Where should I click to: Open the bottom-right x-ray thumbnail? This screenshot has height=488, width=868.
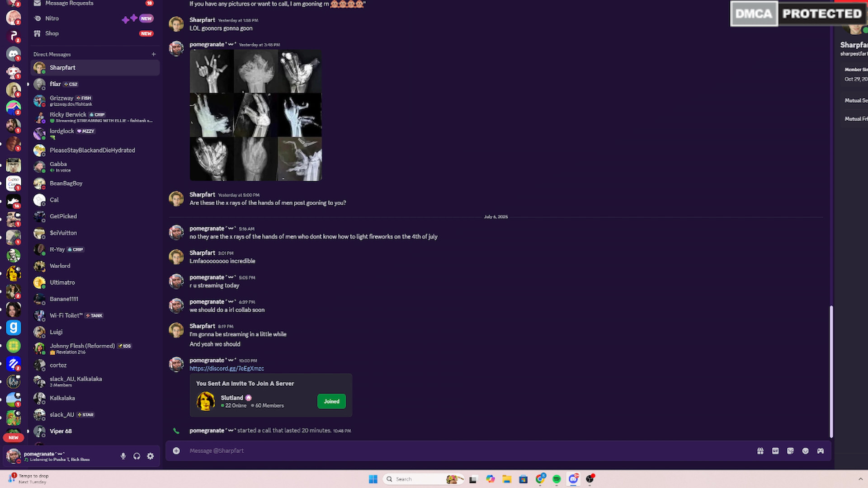point(300,159)
